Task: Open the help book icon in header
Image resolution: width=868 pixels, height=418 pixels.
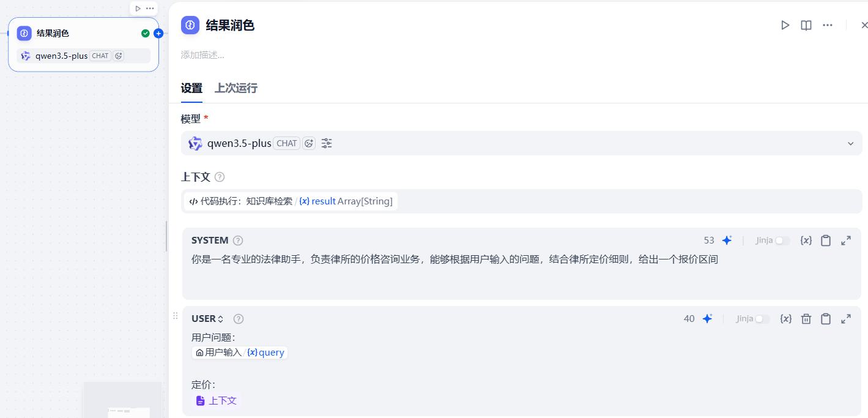Action: point(806,25)
